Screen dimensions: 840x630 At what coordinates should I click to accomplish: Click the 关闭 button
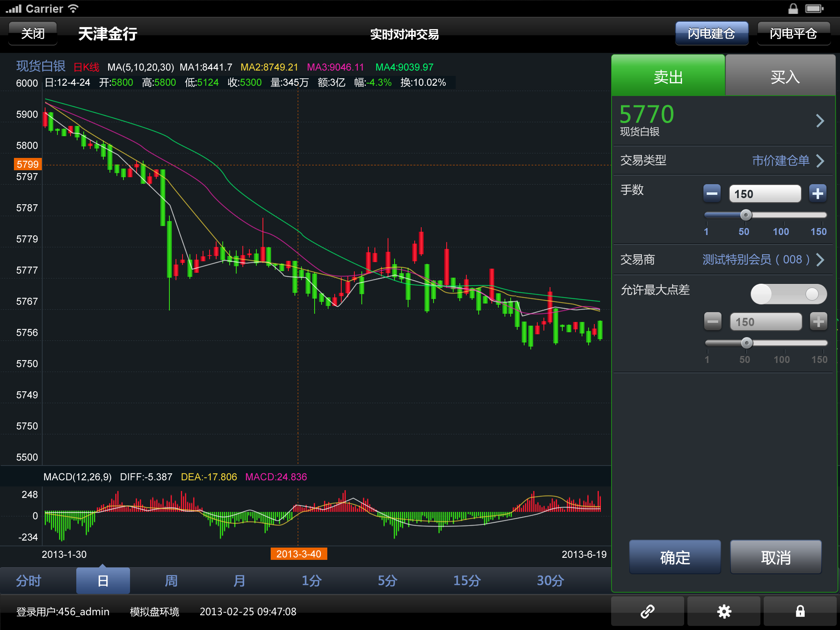pyautogui.click(x=33, y=33)
